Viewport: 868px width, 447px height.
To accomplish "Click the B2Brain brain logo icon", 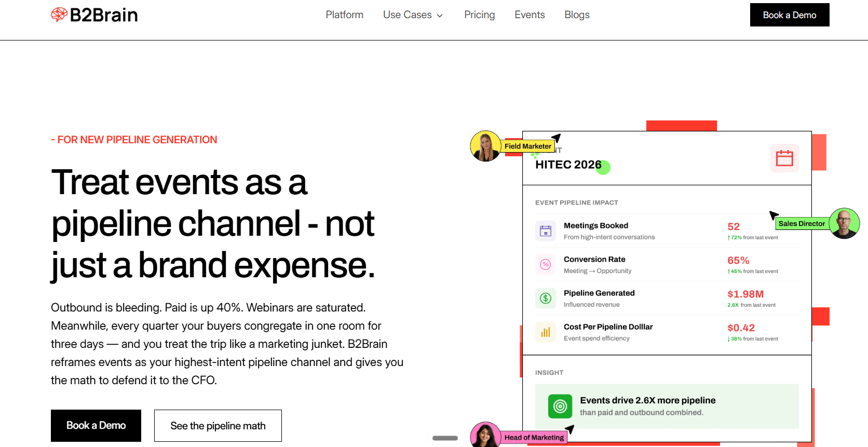I will coord(59,15).
